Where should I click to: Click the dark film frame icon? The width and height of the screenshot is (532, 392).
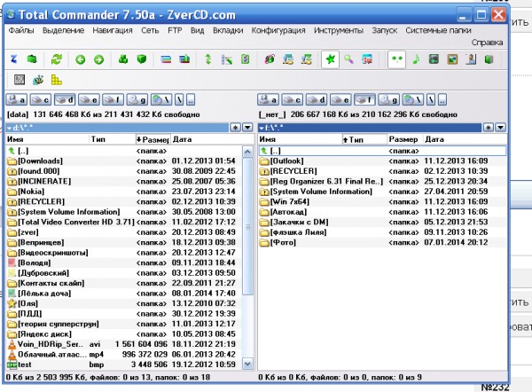pos(434,59)
